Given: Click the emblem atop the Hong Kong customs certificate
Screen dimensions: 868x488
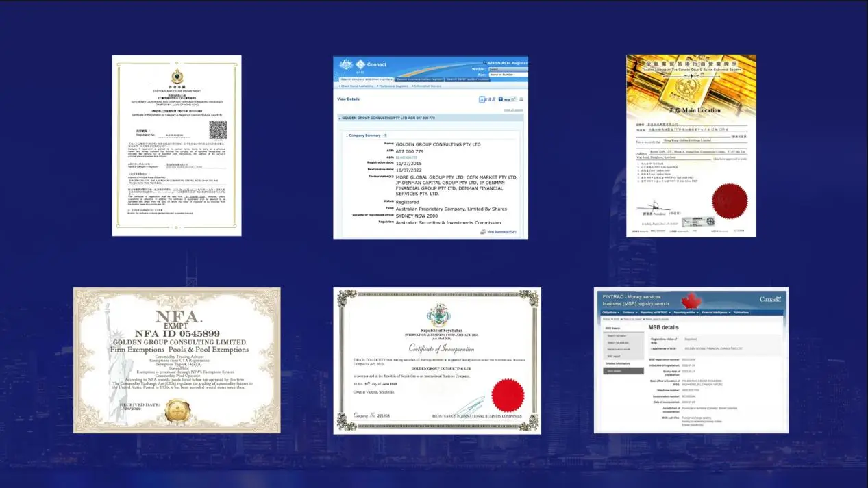Looking at the screenshot, I should click(x=177, y=75).
